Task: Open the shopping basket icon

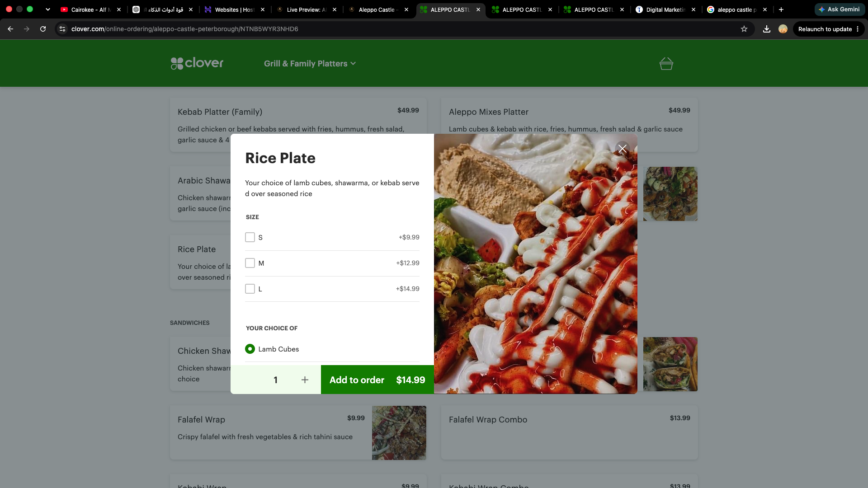Action: point(666,64)
